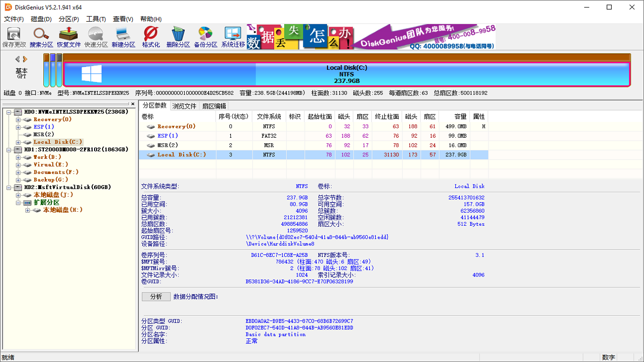This screenshot has width=644, height=362.
Task: Collapse the HD2:MsftVirtualDisk tree node
Action: pyautogui.click(x=9, y=187)
